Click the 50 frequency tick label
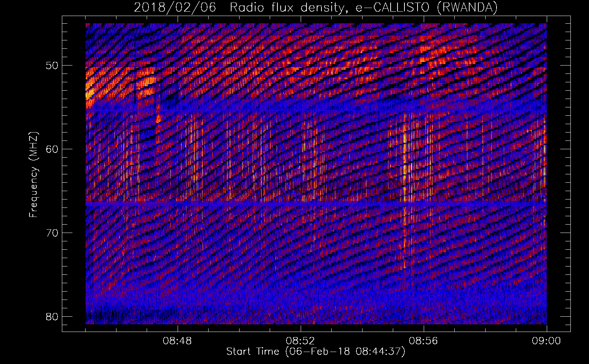The image size is (589, 364). pyautogui.click(x=52, y=66)
